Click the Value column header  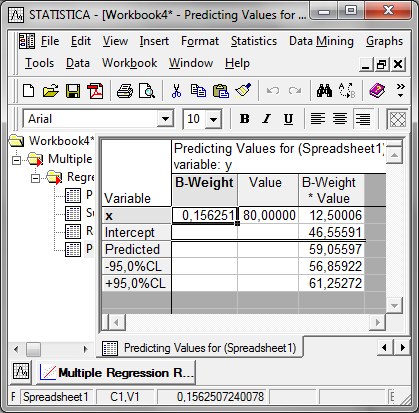268,190
